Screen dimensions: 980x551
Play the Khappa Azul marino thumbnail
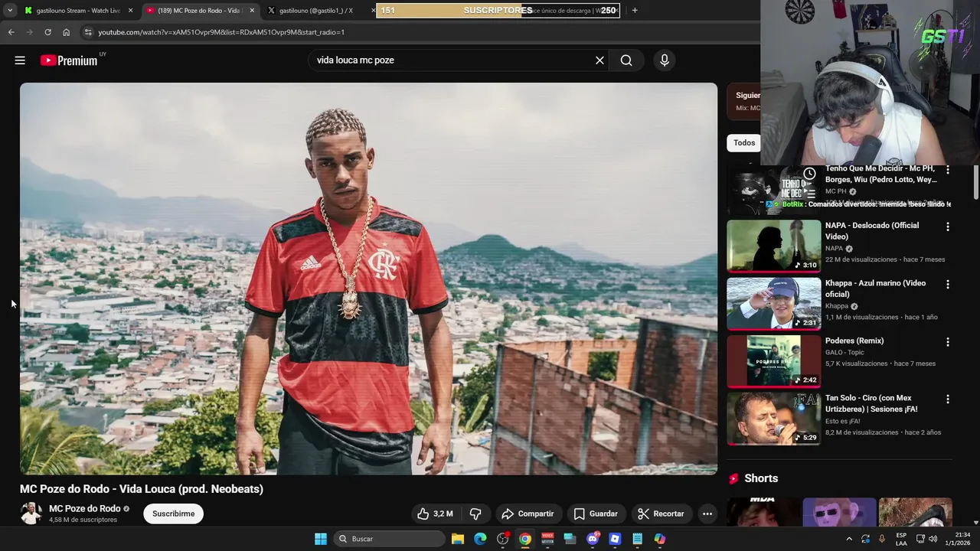pyautogui.click(x=773, y=303)
